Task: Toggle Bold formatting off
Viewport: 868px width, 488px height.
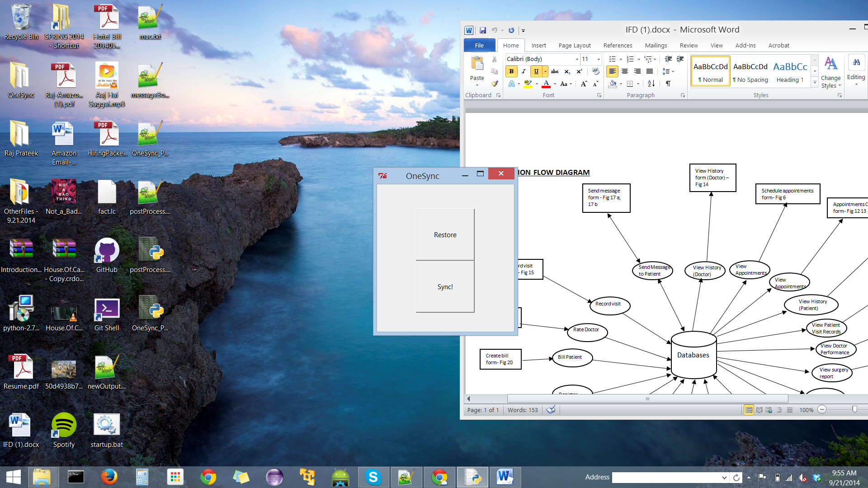Action: tap(511, 71)
